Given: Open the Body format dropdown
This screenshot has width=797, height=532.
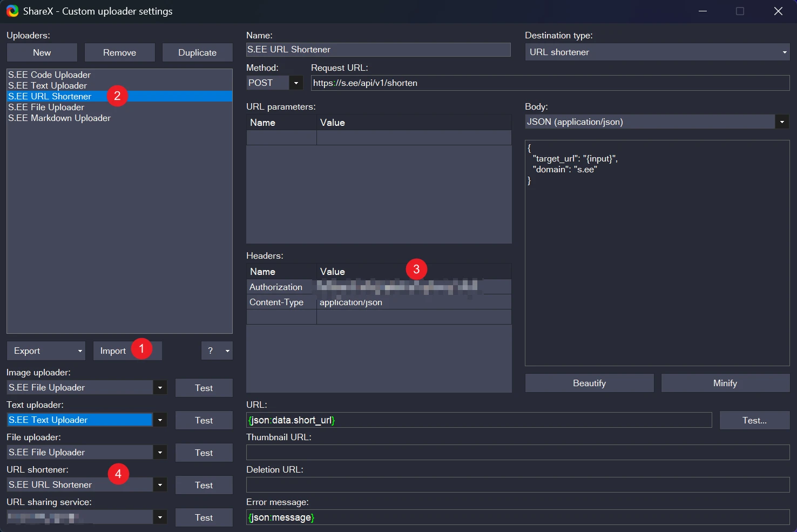Looking at the screenshot, I should pyautogui.click(x=781, y=122).
